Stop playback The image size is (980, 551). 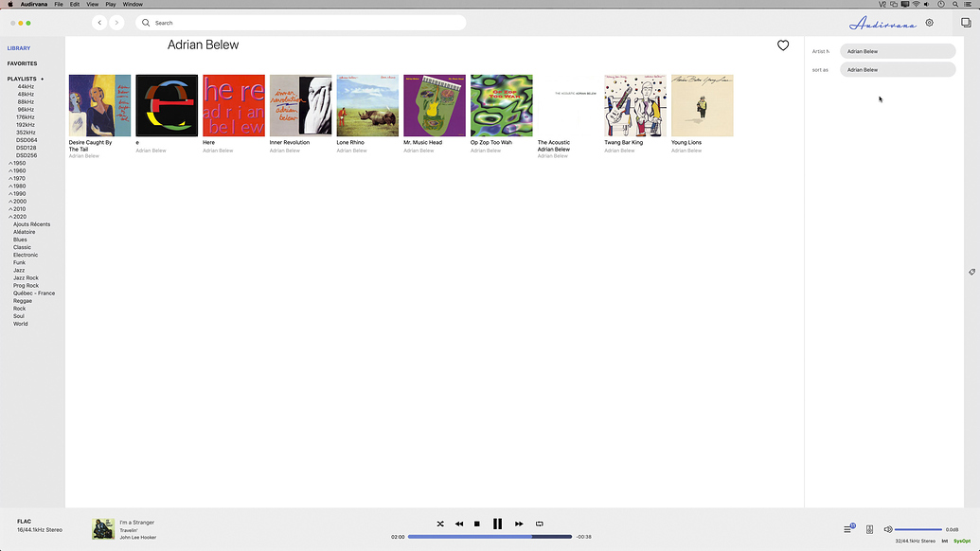tap(477, 524)
